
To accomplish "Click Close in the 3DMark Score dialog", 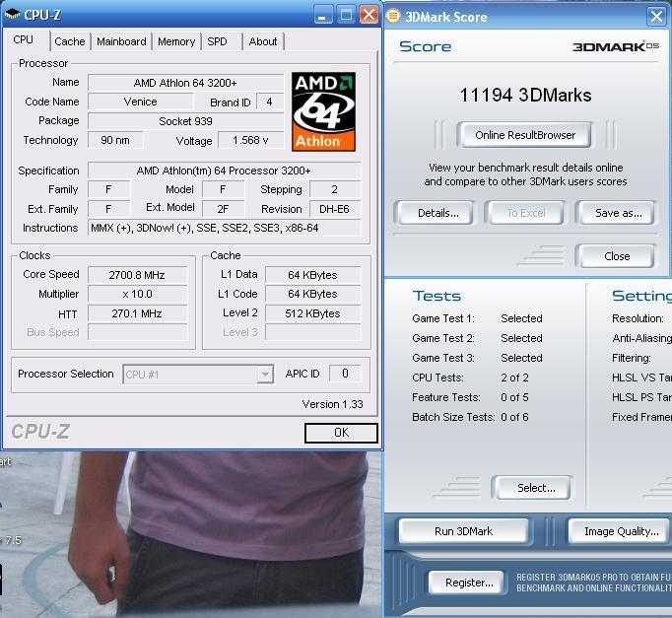I will click(x=617, y=256).
